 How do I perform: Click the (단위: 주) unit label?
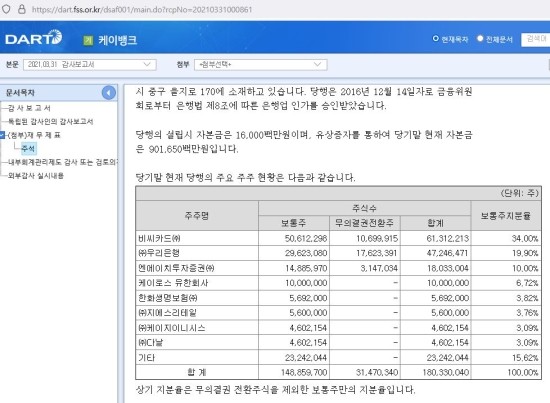pyautogui.click(x=519, y=193)
